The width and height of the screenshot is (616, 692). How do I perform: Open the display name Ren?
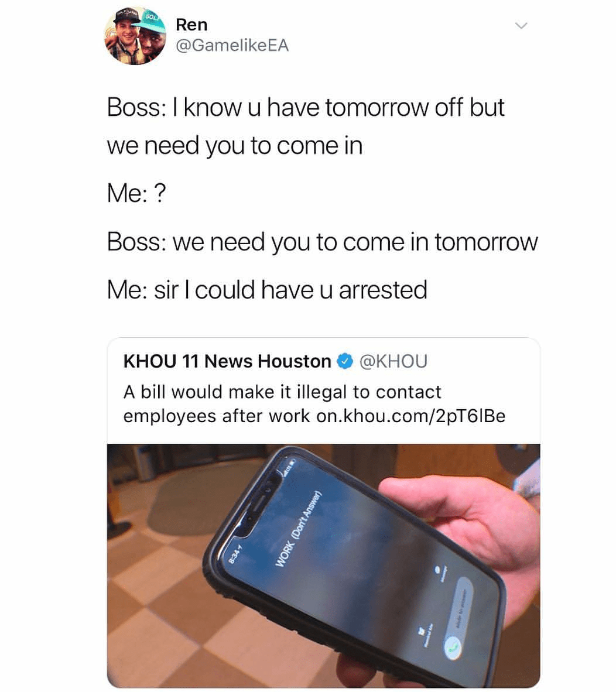pyautogui.click(x=191, y=25)
